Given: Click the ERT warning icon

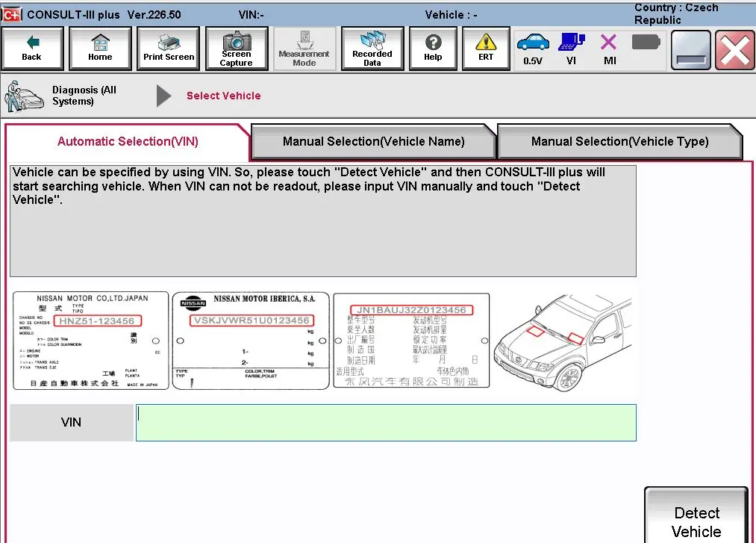Looking at the screenshot, I should pos(485,49).
